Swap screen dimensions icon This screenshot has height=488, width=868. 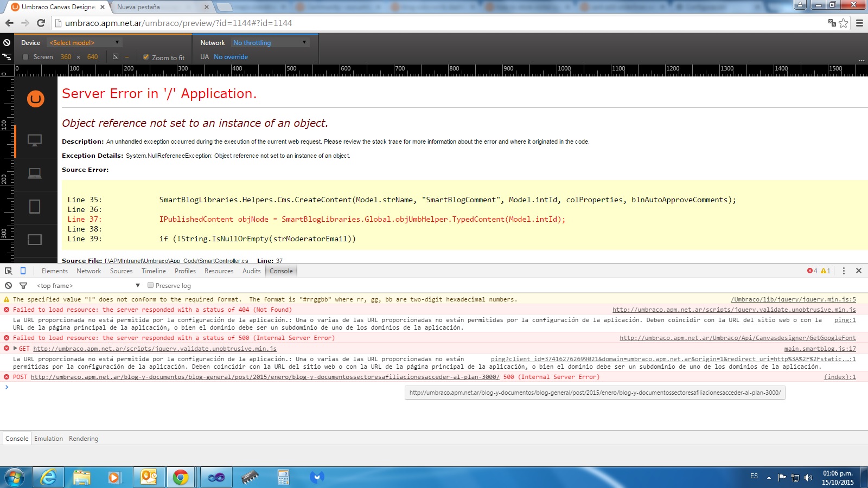pyautogui.click(x=116, y=56)
